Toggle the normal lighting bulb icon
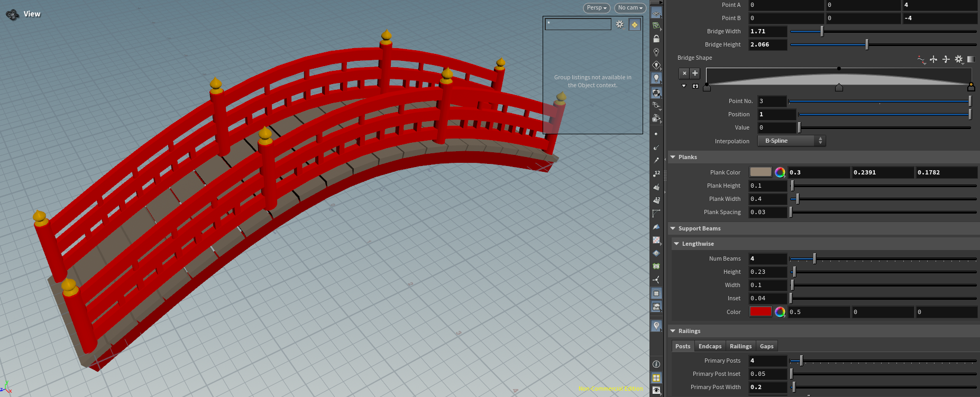The height and width of the screenshot is (397, 980). tap(656, 78)
